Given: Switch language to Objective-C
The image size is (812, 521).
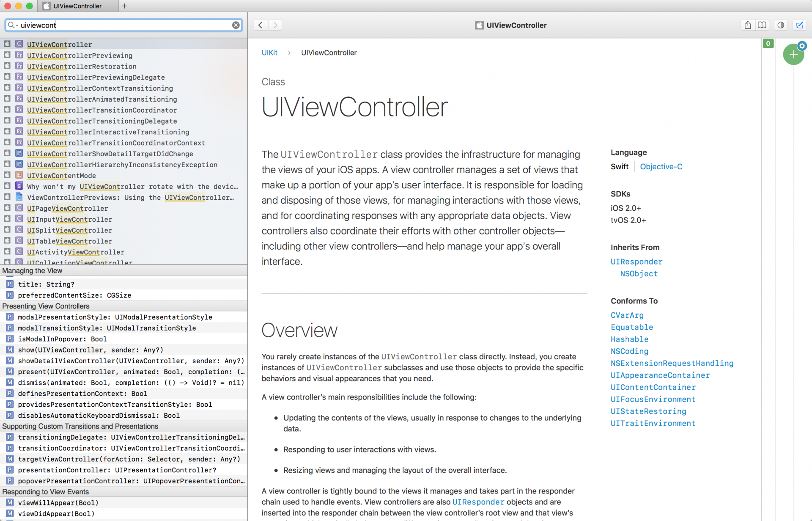Looking at the screenshot, I should click(x=661, y=167).
